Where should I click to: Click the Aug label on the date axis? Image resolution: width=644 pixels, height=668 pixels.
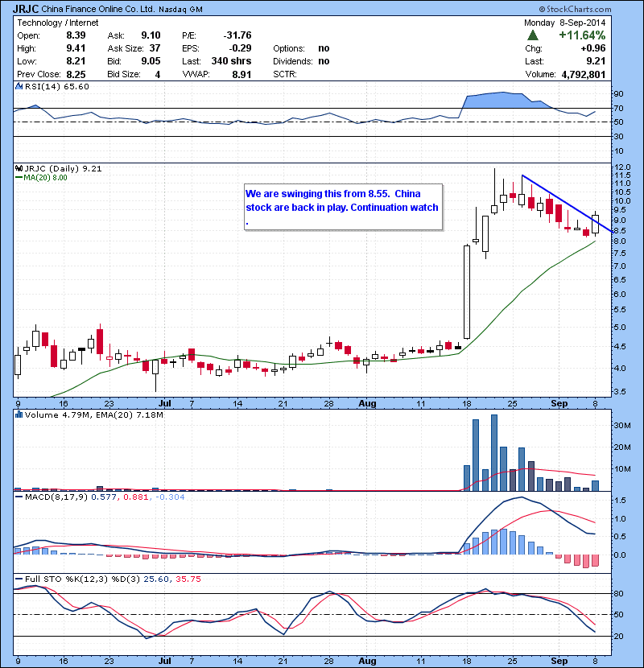point(367,401)
